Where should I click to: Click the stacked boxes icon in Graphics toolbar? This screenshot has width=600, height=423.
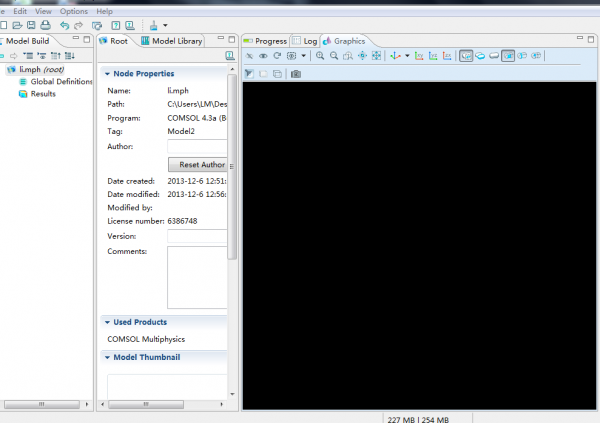277,73
